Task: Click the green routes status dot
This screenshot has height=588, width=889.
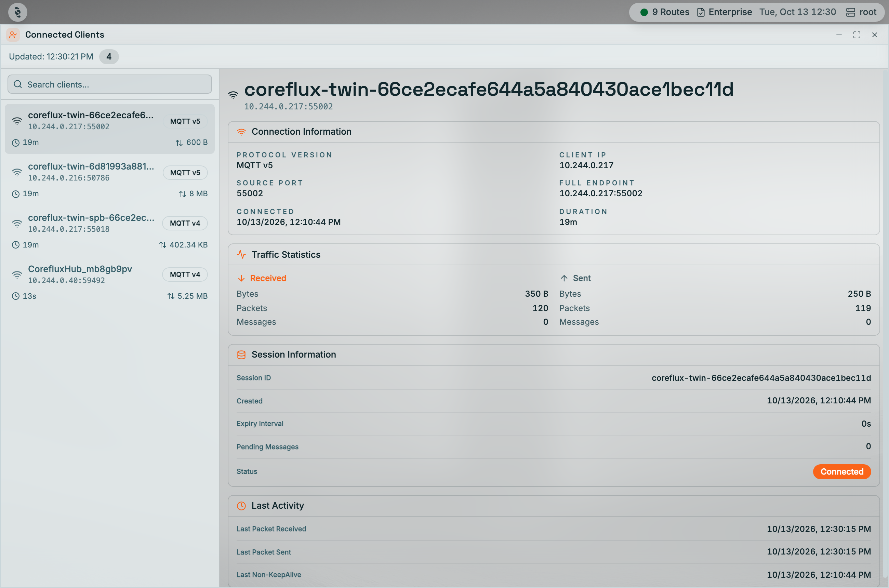Action: point(644,12)
